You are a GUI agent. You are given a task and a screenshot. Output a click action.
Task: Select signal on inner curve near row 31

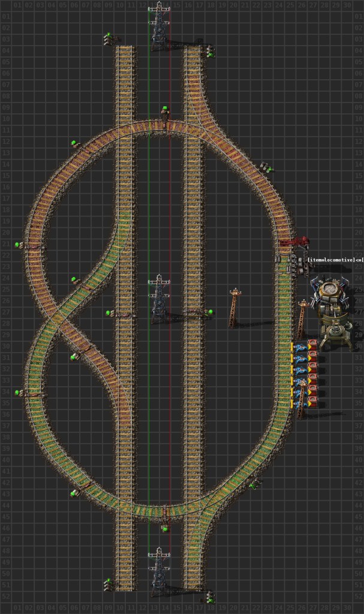tap(75, 357)
